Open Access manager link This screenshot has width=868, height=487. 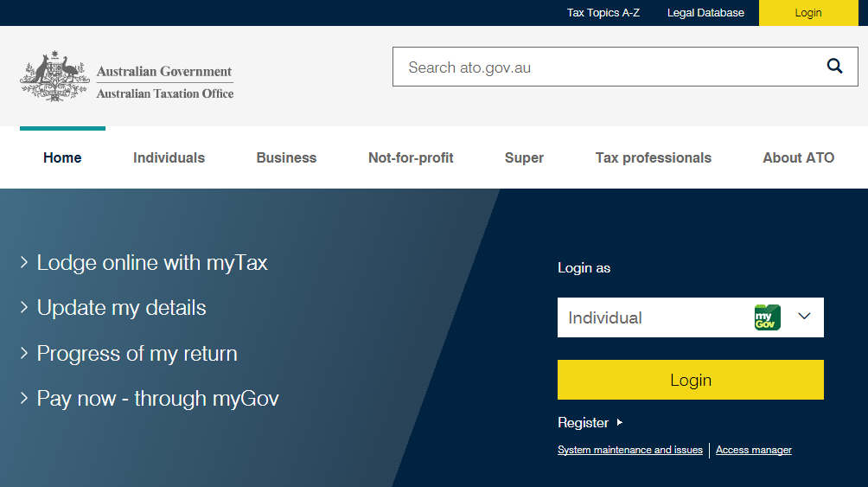coord(753,450)
